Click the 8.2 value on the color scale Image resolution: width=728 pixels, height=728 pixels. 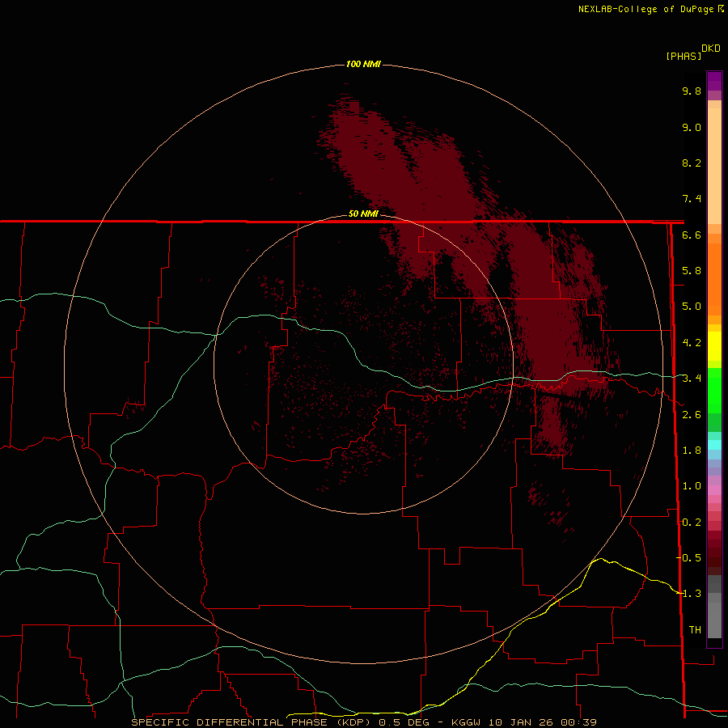[x=692, y=163]
